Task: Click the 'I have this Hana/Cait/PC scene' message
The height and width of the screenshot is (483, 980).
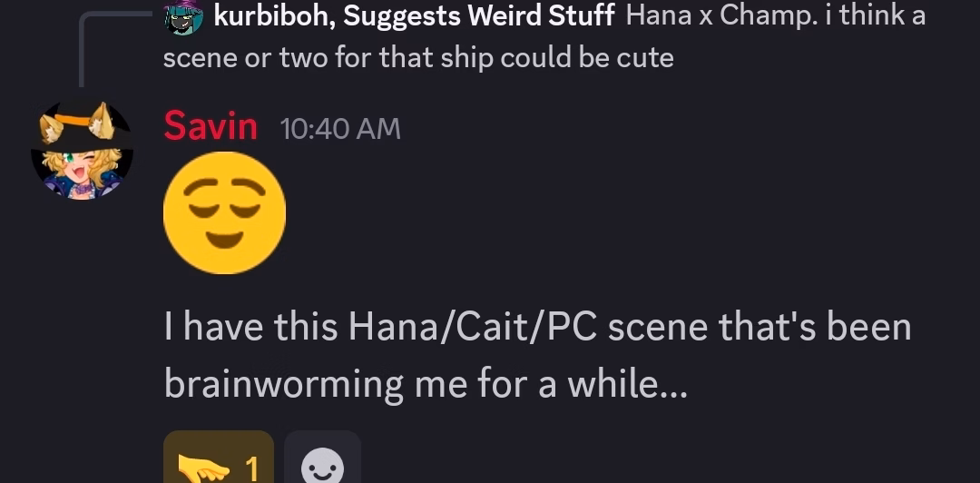Action: point(537,327)
